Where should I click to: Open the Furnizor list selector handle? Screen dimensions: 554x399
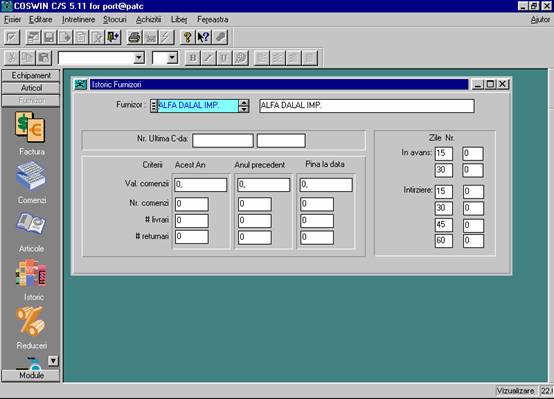(x=153, y=106)
